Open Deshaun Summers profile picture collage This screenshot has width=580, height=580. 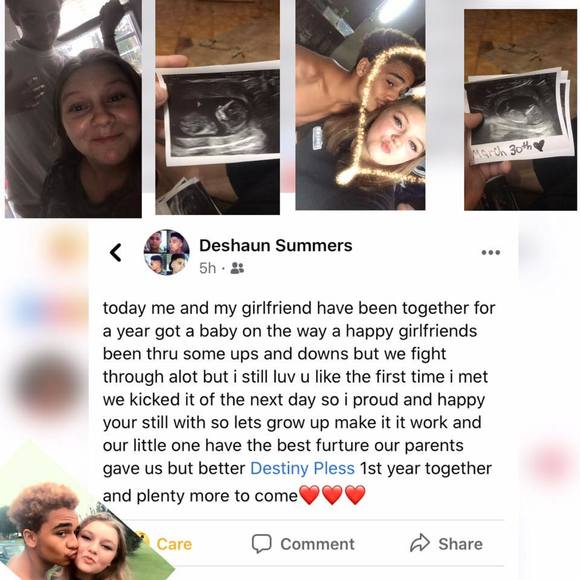[166, 252]
